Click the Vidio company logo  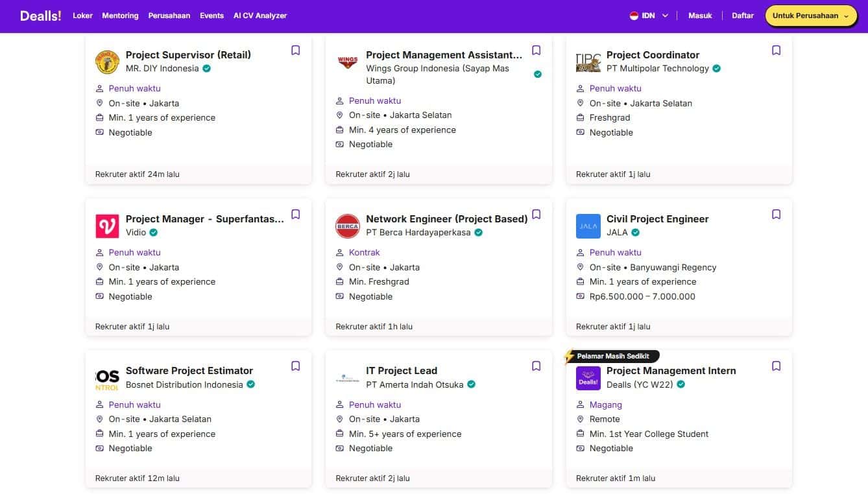tap(107, 226)
